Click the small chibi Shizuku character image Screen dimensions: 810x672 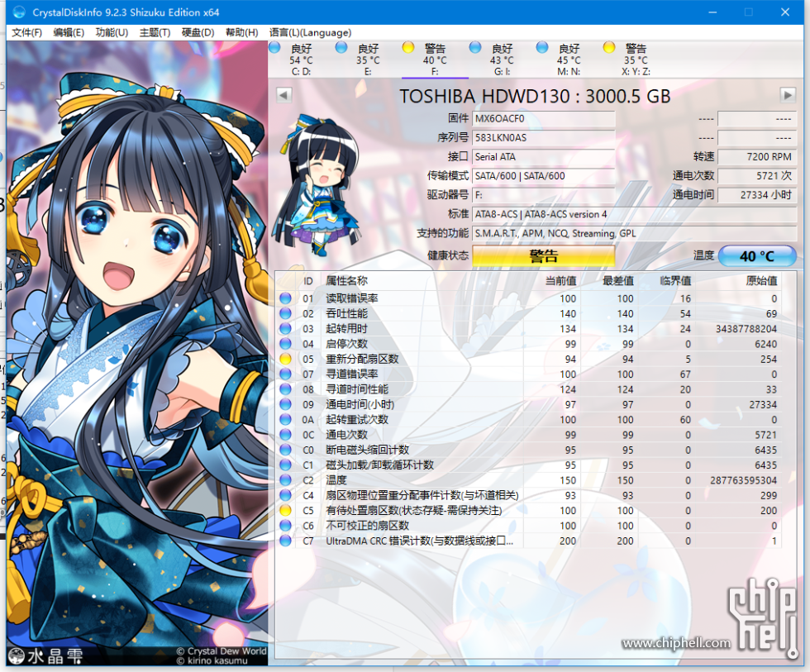click(x=317, y=184)
